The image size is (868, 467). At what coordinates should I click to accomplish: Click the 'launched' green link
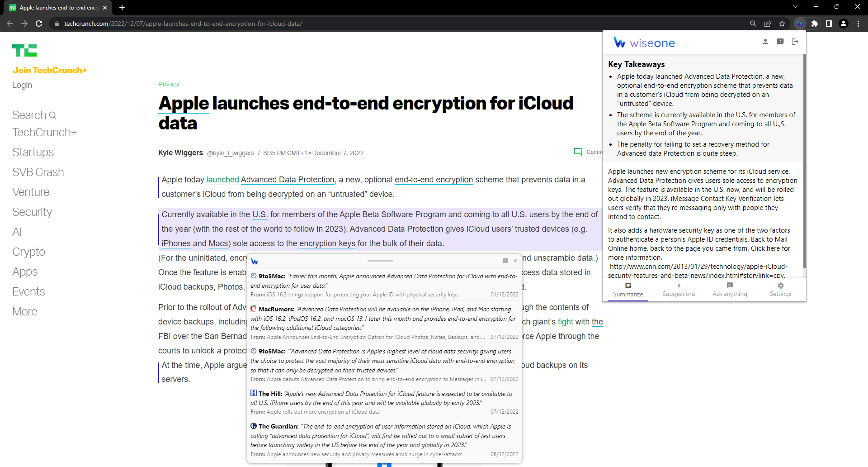point(222,180)
